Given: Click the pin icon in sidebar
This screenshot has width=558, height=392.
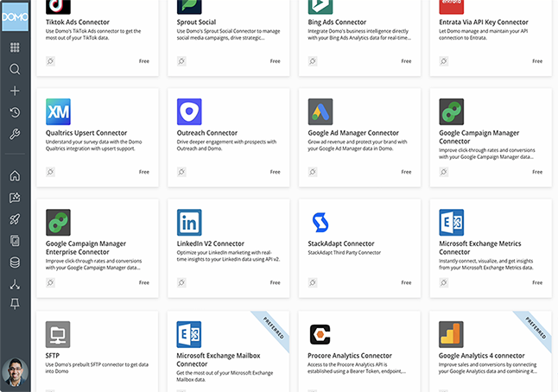Looking at the screenshot, I should 15,303.
